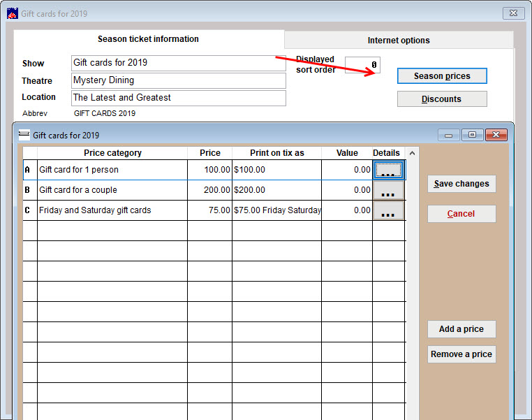This screenshot has width=532, height=420.
Task: Close the inner Gift cards for 2019 window
Action: pos(496,135)
